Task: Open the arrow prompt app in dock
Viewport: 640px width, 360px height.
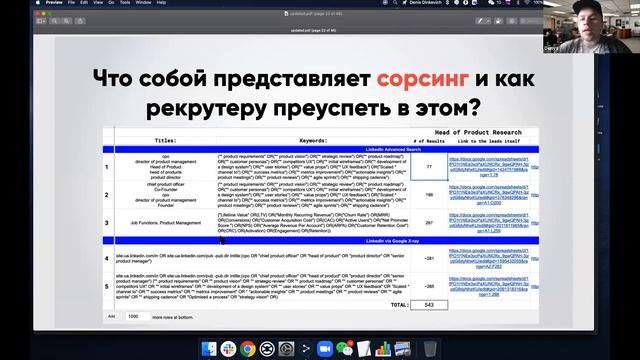Action: tap(306, 349)
